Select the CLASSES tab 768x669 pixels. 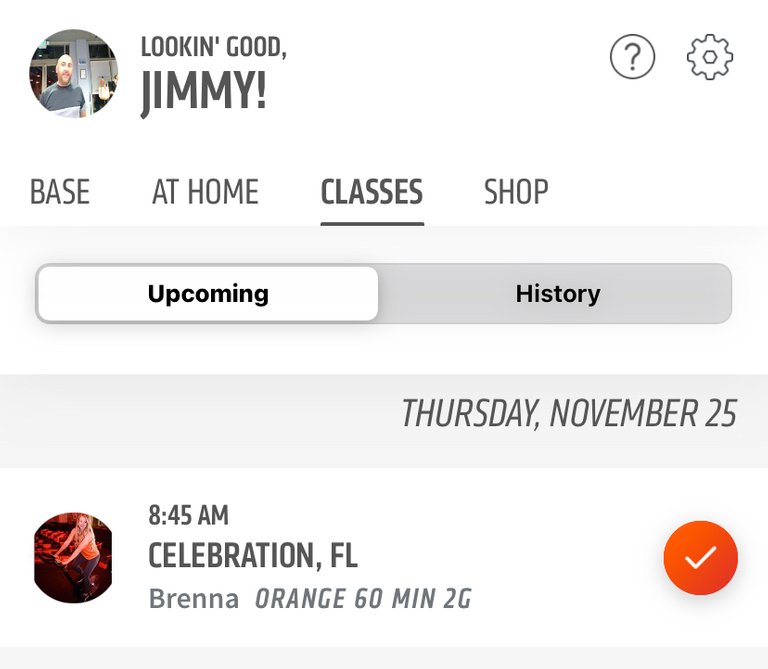pos(372,191)
